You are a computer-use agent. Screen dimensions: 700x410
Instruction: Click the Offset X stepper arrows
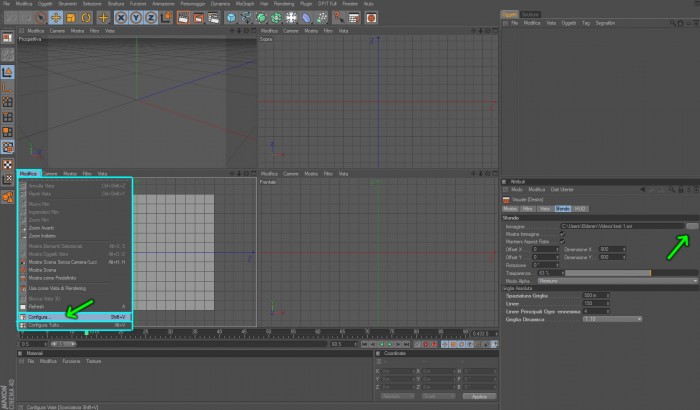(x=557, y=249)
